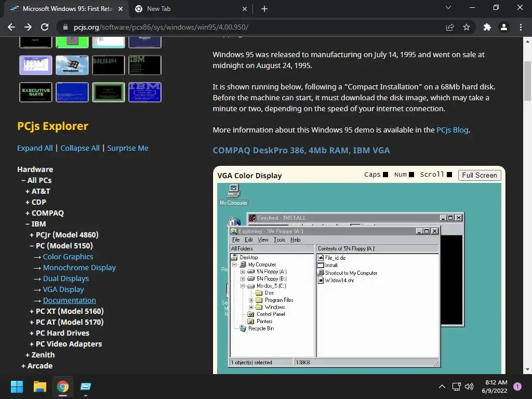Open the File menu in Explorer window
Viewport: 532px width, 399px height.
point(236,240)
